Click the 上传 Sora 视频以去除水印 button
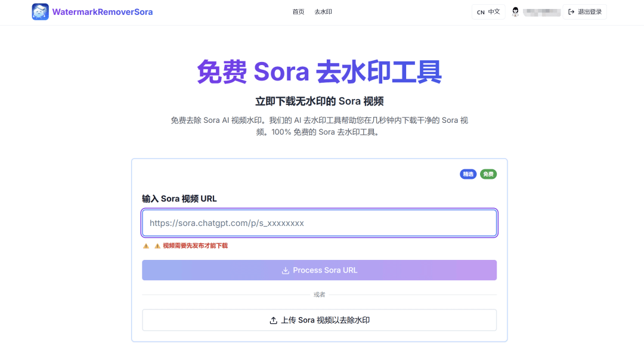Viewport: 644px width, 344px height. 319,320
